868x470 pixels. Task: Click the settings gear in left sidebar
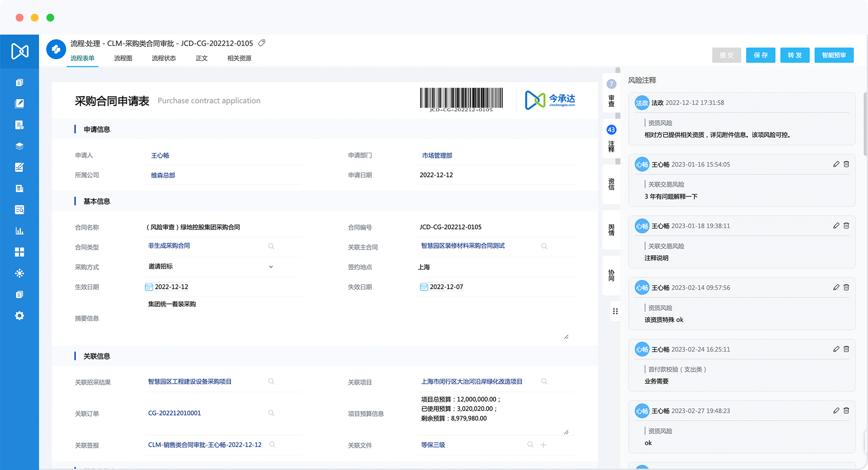pos(19,316)
